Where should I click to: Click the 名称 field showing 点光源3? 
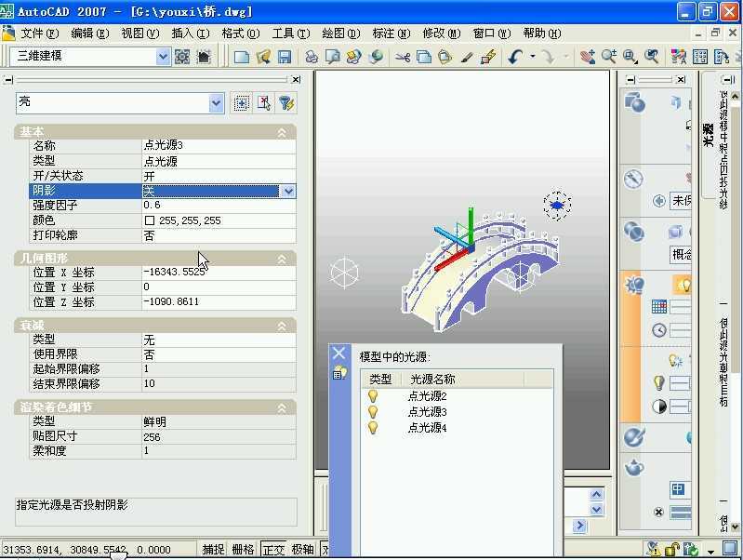coord(219,145)
